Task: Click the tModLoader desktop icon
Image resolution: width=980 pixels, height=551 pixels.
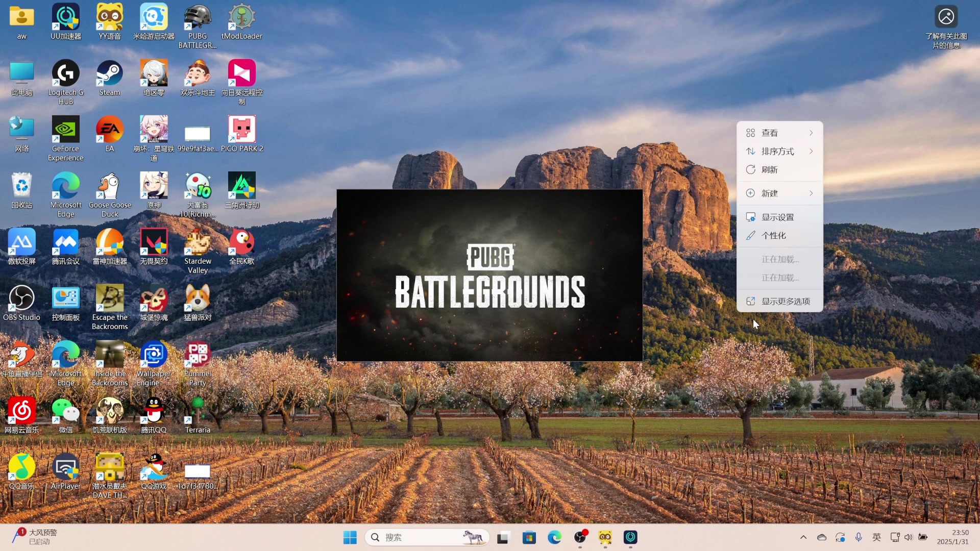Action: [x=241, y=18]
